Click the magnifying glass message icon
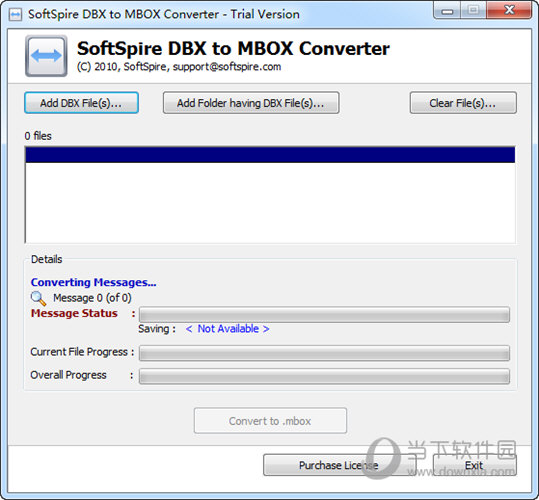 (x=38, y=298)
